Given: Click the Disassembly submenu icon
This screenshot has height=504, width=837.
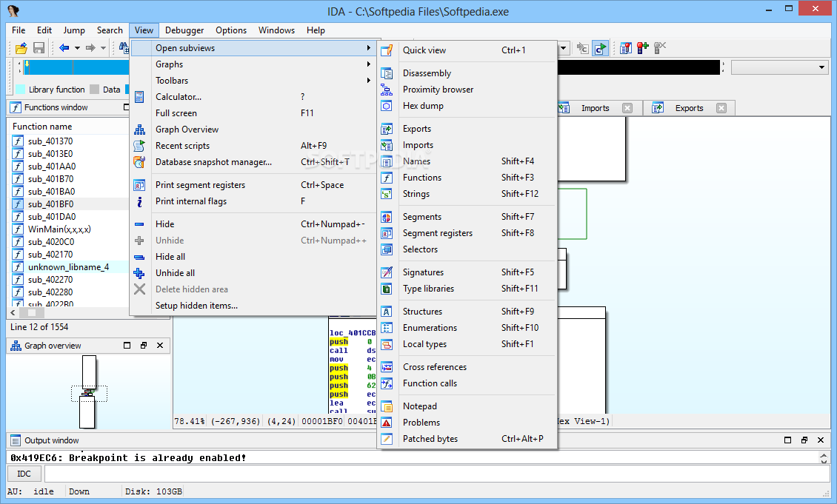Looking at the screenshot, I should [387, 73].
